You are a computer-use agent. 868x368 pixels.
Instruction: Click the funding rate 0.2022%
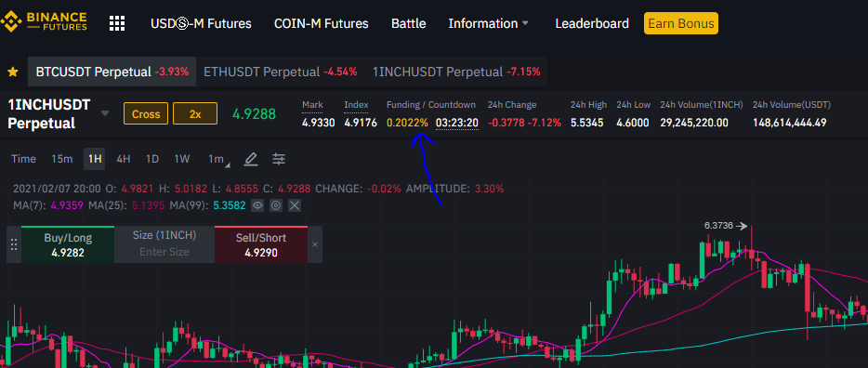407,123
